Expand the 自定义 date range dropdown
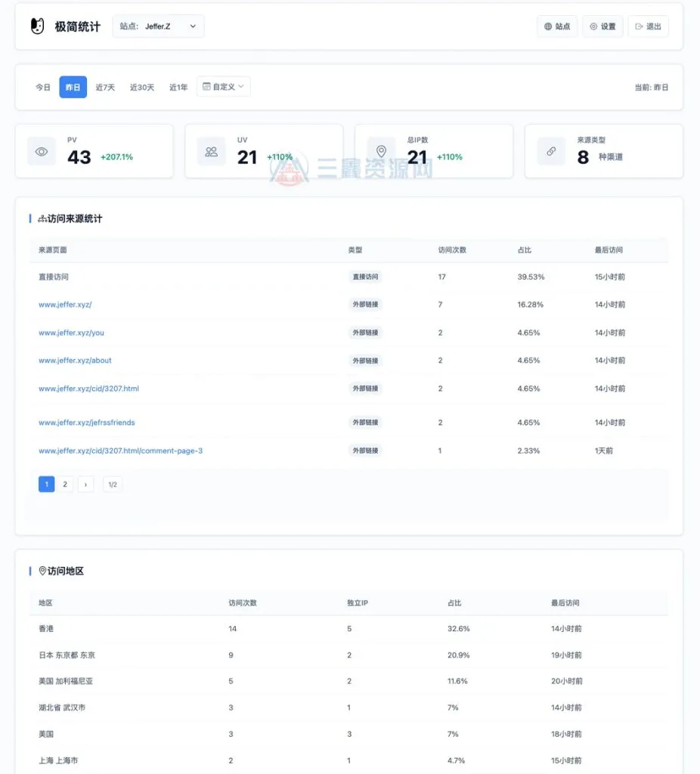Image resolution: width=700 pixels, height=774 pixels. pyautogui.click(x=224, y=86)
